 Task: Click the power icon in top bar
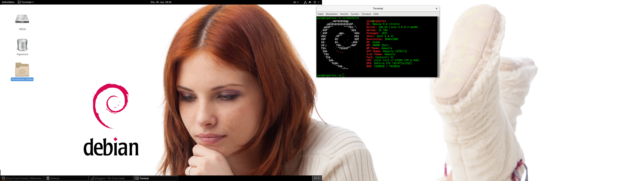315,2
